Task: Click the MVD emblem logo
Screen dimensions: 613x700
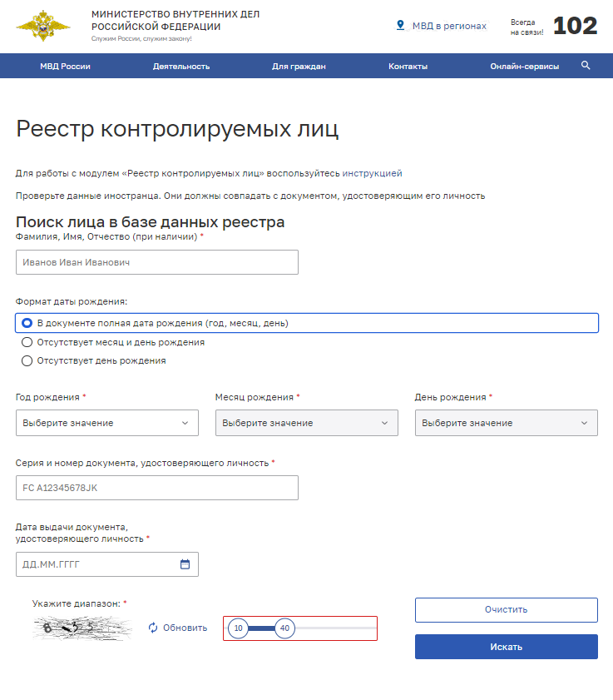Action: 37,26
